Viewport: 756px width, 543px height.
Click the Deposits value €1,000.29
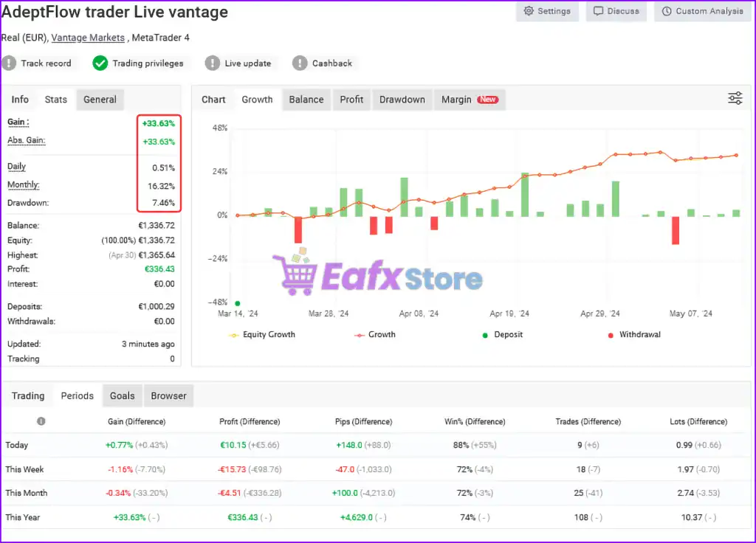(157, 306)
